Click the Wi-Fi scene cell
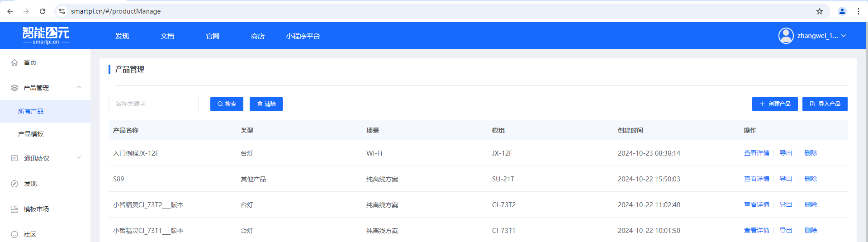This screenshot has height=242, width=868. [x=374, y=153]
